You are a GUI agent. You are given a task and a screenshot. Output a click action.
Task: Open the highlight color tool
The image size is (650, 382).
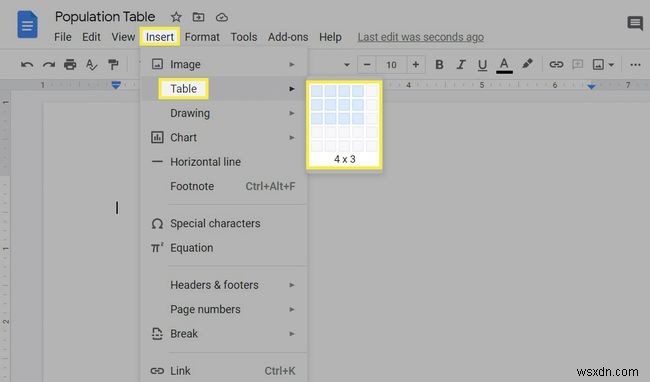pos(527,64)
